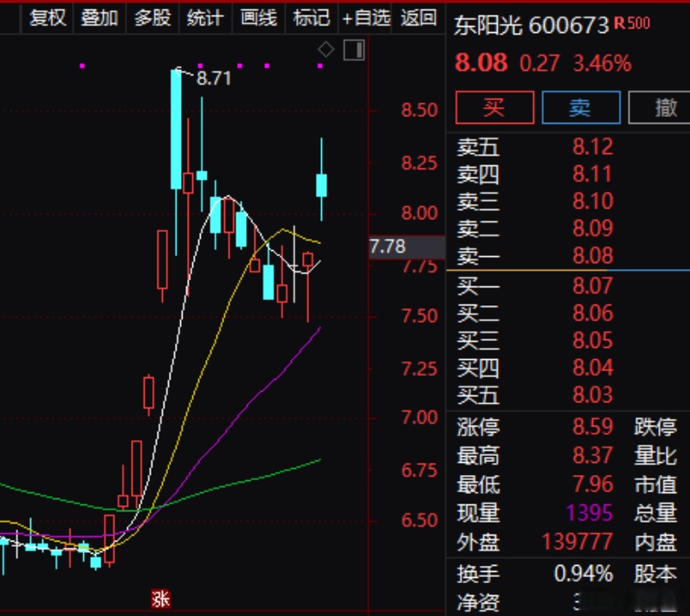Click the 返回 back button
This screenshot has width=690, height=616.
[418, 18]
